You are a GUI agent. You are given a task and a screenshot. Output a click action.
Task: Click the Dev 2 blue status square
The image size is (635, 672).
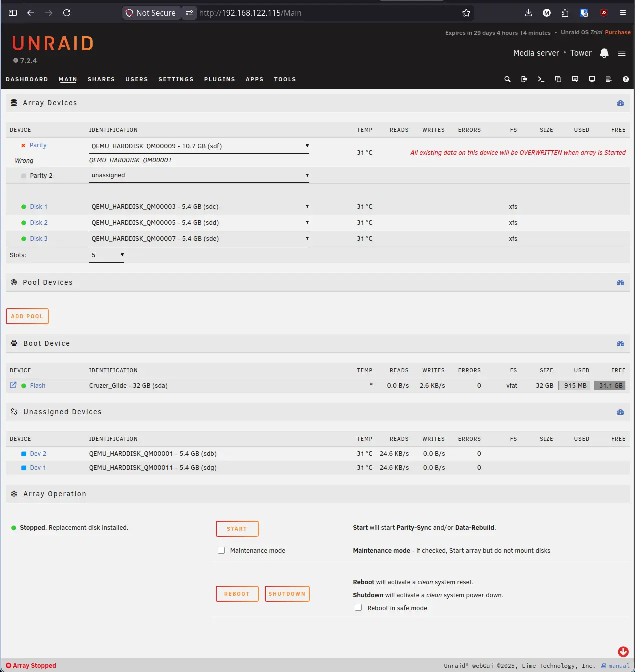tap(23, 454)
